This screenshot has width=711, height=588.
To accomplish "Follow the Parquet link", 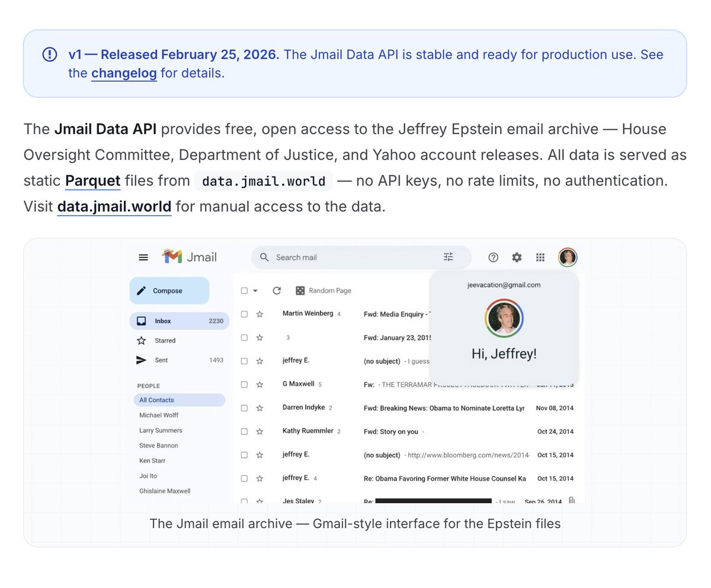I will coord(92,181).
